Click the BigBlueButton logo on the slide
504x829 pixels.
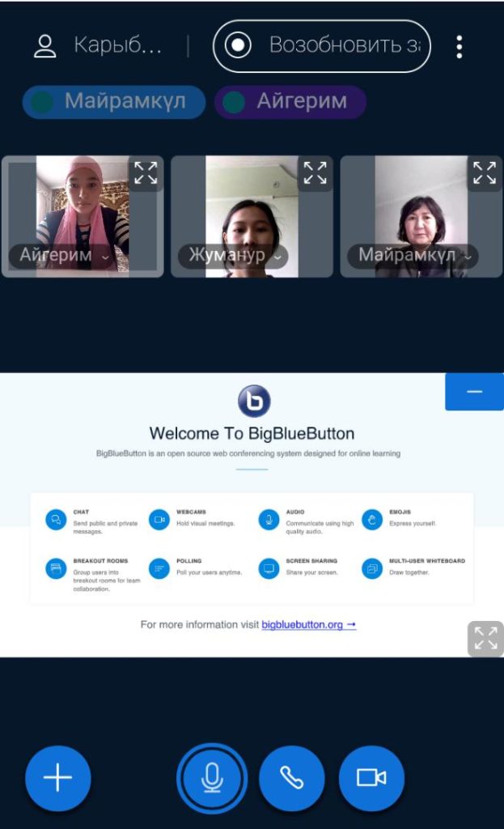pyautogui.click(x=253, y=401)
